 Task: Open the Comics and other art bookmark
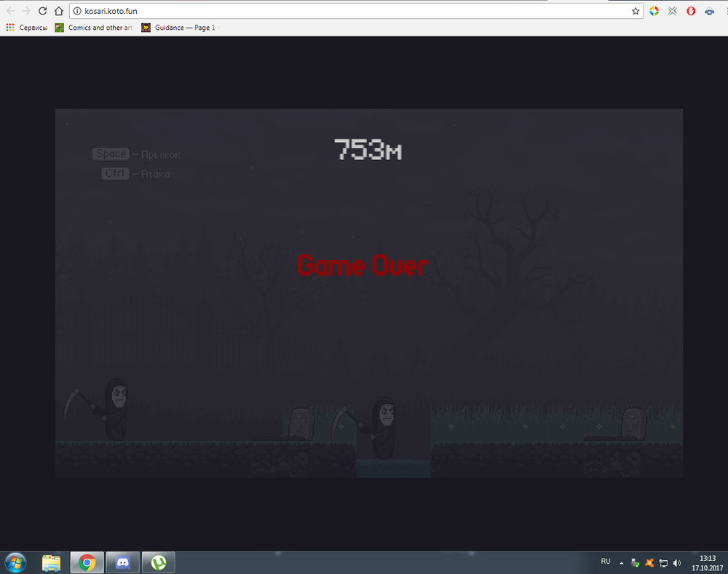[94, 28]
